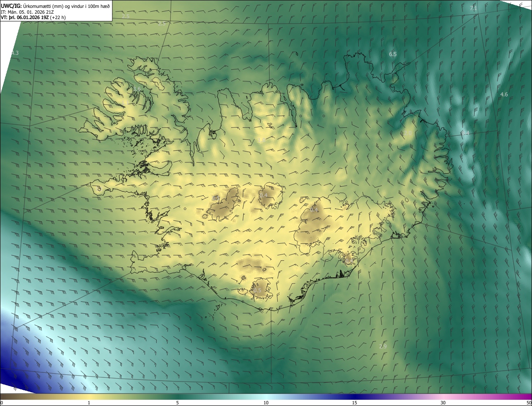Click the color scale tick label 50

[529, 403]
